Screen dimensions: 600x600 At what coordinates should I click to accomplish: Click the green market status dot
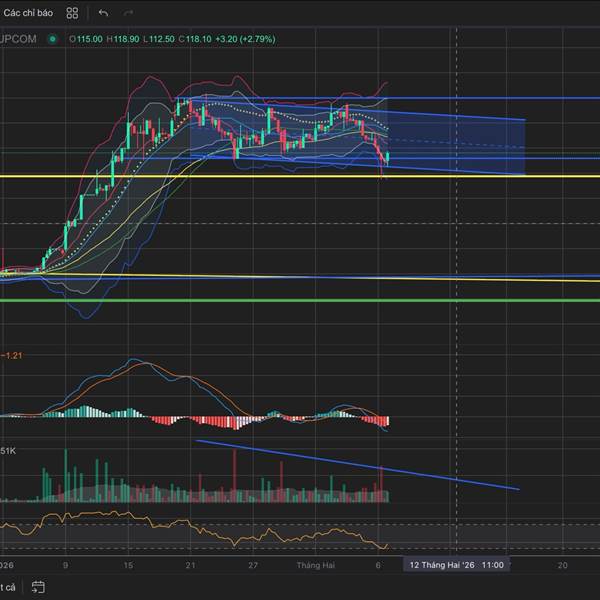tap(53, 39)
